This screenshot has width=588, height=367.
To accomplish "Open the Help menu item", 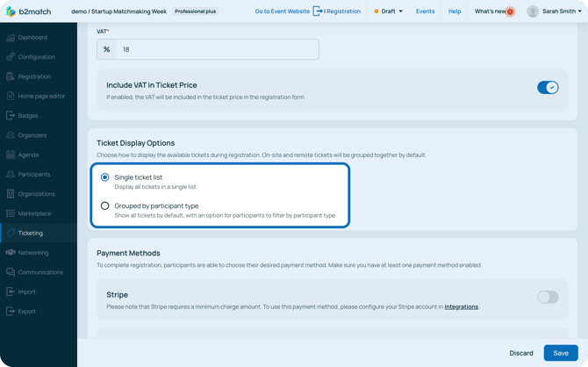I will pos(454,11).
